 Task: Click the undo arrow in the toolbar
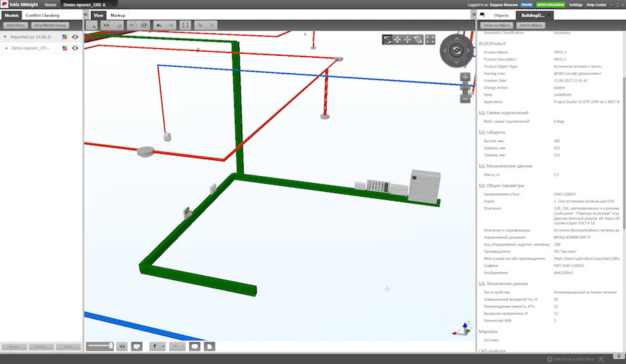(x=159, y=25)
